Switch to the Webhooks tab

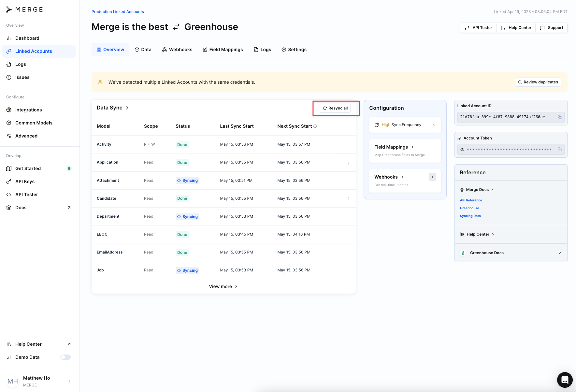click(x=177, y=50)
